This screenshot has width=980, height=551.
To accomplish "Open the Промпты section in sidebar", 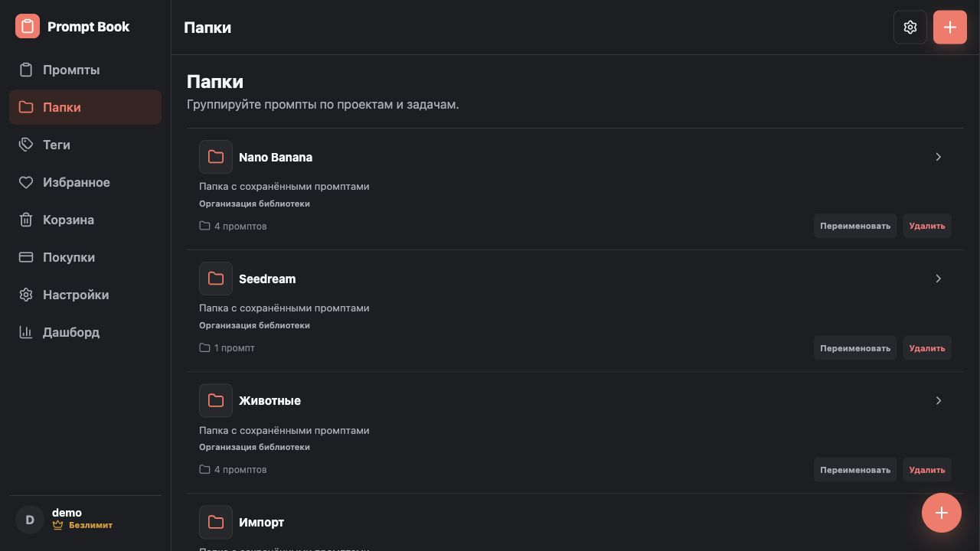I will click(85, 70).
